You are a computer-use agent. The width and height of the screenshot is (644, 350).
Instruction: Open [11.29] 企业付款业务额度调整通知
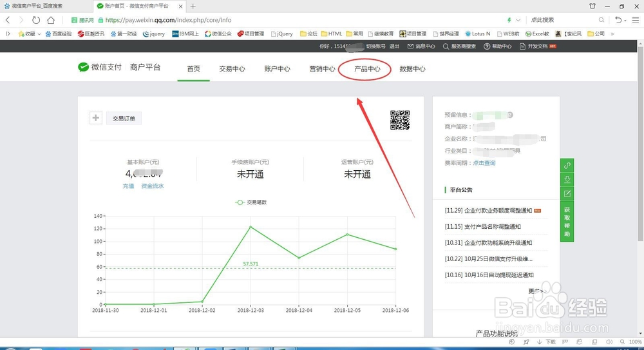(x=488, y=210)
